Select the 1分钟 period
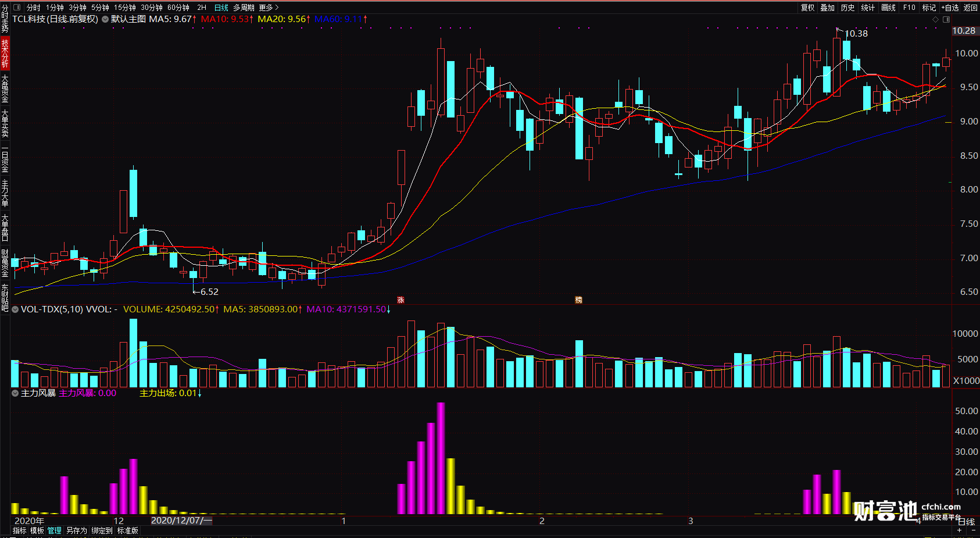 55,8
